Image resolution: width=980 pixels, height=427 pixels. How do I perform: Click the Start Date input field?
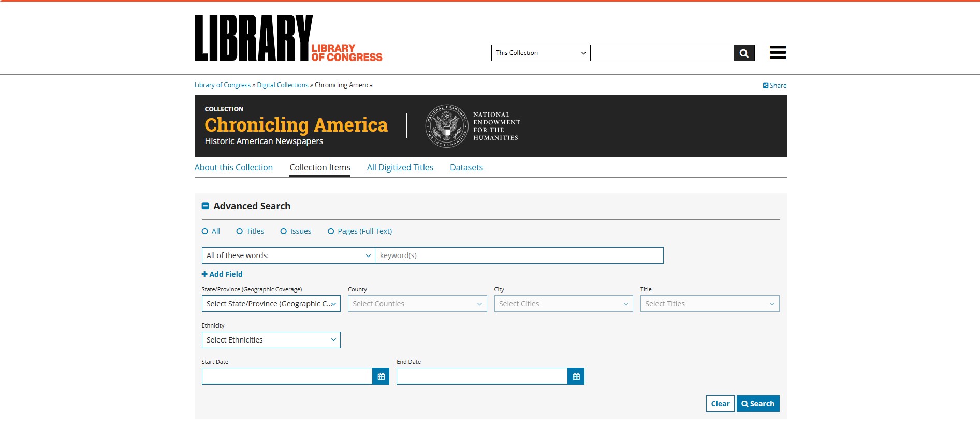tap(287, 376)
